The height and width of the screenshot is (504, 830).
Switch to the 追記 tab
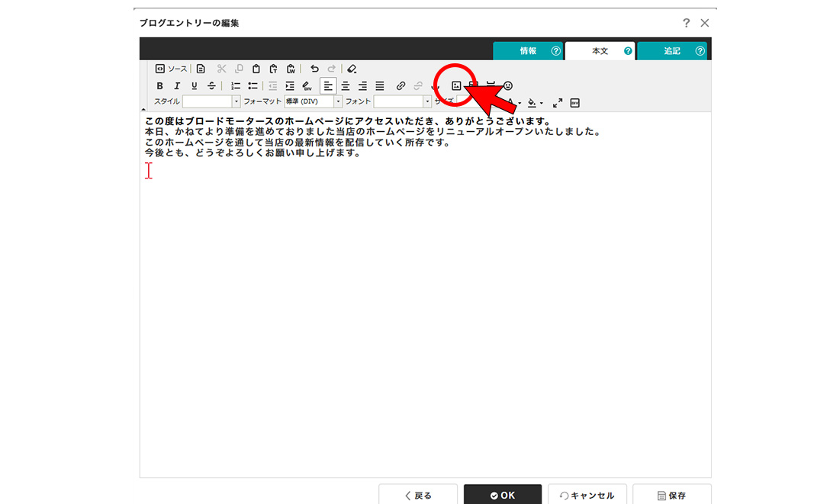(x=672, y=51)
